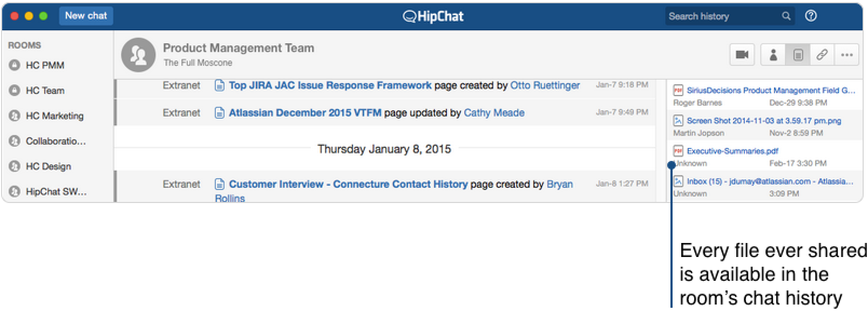
Task: Click PDF icon next to Executive-Summaries.pdf
Action: click(678, 151)
